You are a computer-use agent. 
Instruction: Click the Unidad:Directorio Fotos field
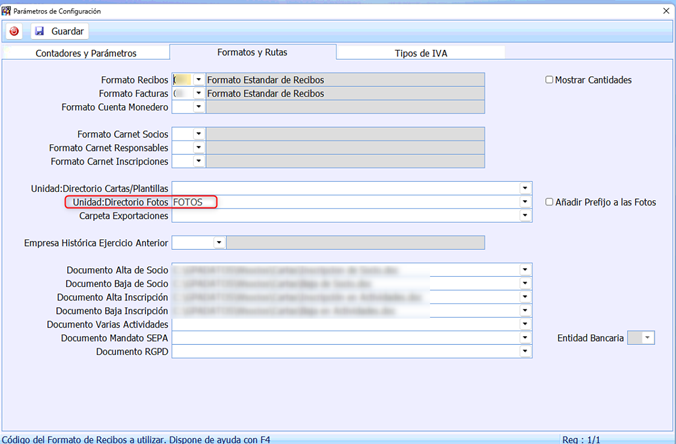pyautogui.click(x=345, y=202)
